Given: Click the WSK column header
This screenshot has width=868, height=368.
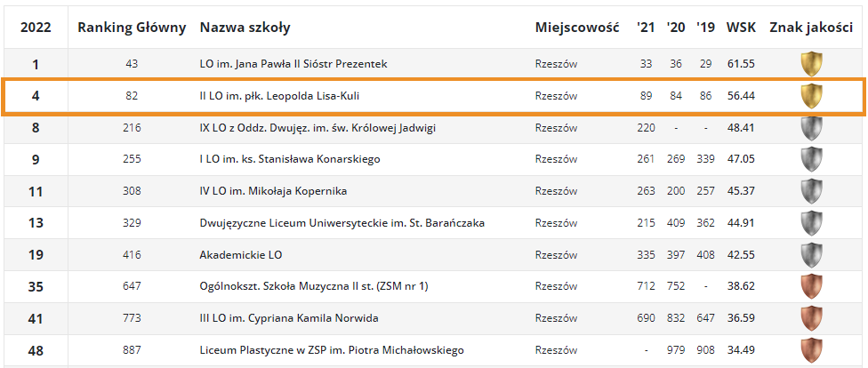Looking at the screenshot, I should point(741,28).
